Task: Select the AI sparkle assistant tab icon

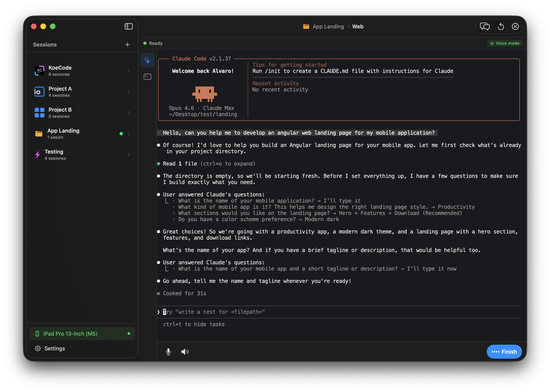Action: click(147, 60)
